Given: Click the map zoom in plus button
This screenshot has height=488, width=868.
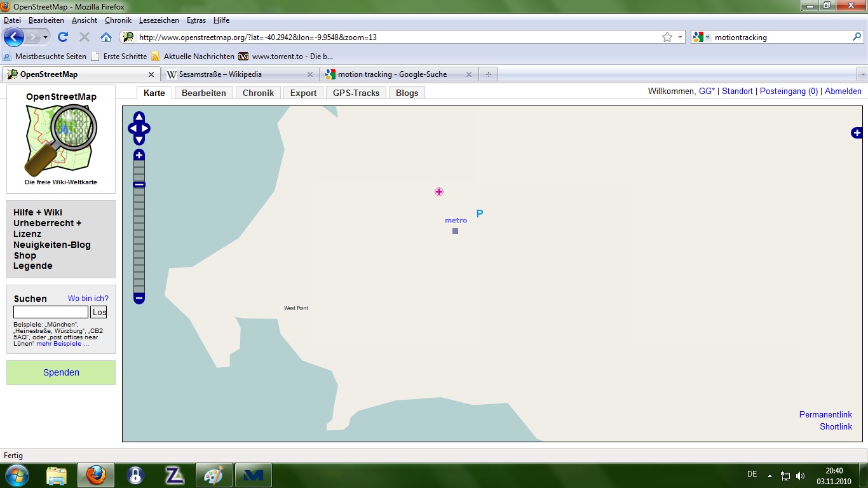Looking at the screenshot, I should (x=139, y=155).
